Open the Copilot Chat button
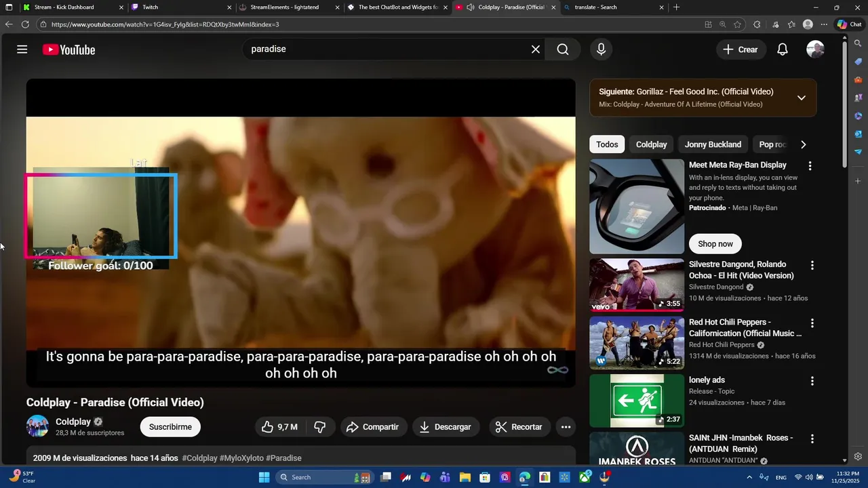Screen dimensions: 868x488 (x=849, y=24)
